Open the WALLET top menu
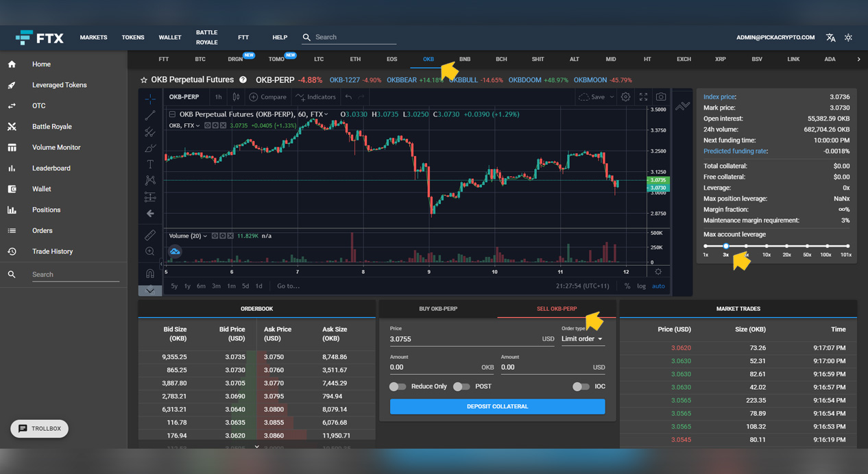This screenshot has width=868, height=474. (x=170, y=38)
